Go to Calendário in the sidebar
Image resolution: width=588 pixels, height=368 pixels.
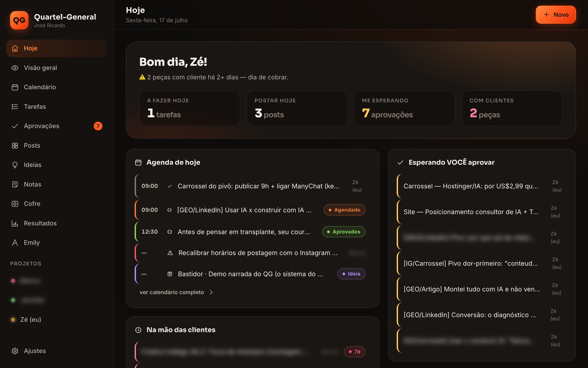[57, 87]
